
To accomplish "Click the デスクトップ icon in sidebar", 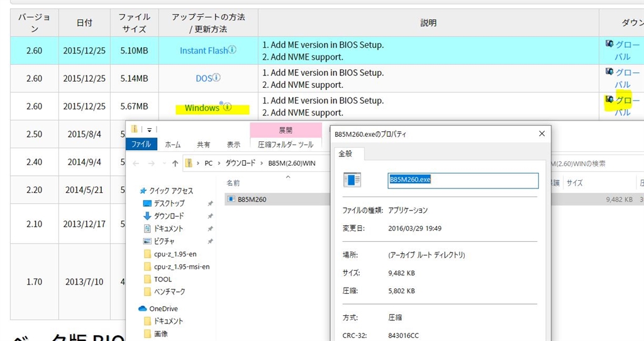I will [x=147, y=203].
